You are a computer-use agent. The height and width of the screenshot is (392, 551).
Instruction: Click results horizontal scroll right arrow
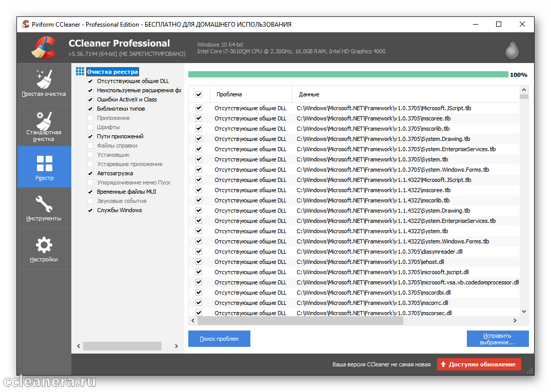(x=515, y=320)
